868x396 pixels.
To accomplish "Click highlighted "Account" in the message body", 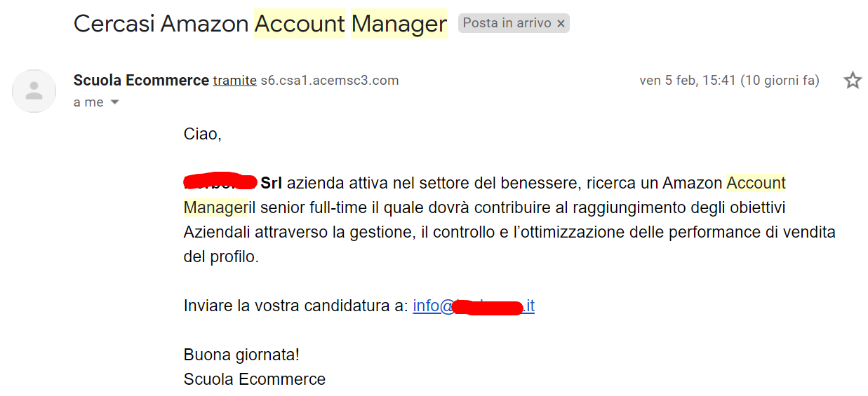I will (x=756, y=183).
